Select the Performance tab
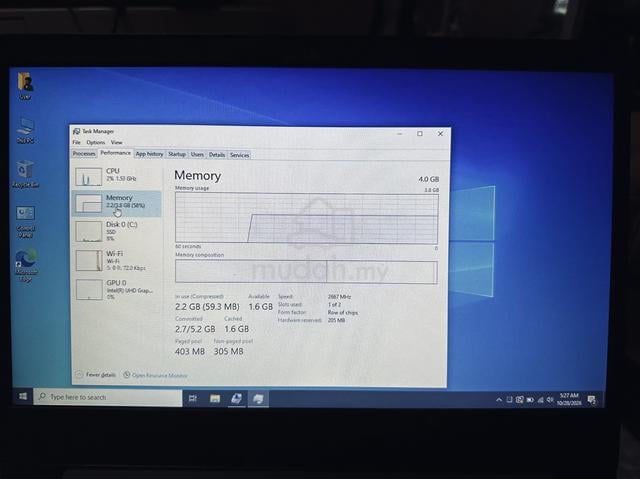Screen dimensions: 640x479 click(x=116, y=153)
